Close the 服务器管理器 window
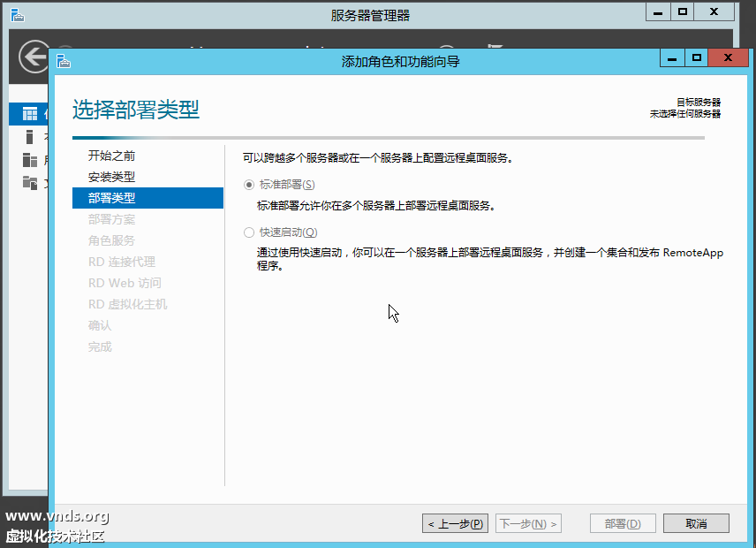This screenshot has width=756, height=548. (714, 12)
